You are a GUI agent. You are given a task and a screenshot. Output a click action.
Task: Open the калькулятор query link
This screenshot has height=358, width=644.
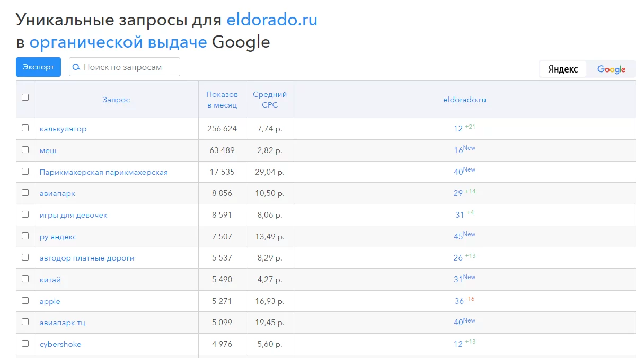(x=63, y=129)
